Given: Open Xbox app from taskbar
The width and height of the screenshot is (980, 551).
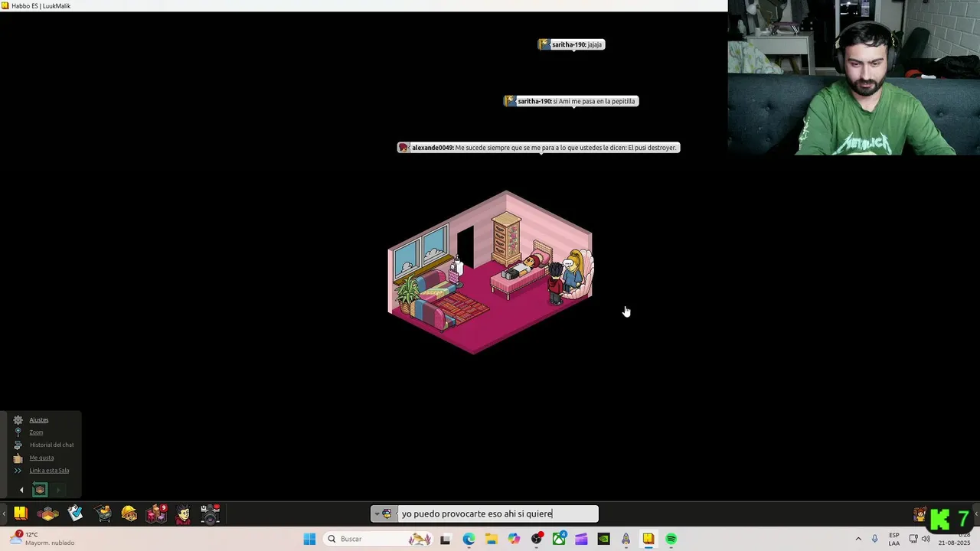Looking at the screenshot, I should (x=559, y=539).
